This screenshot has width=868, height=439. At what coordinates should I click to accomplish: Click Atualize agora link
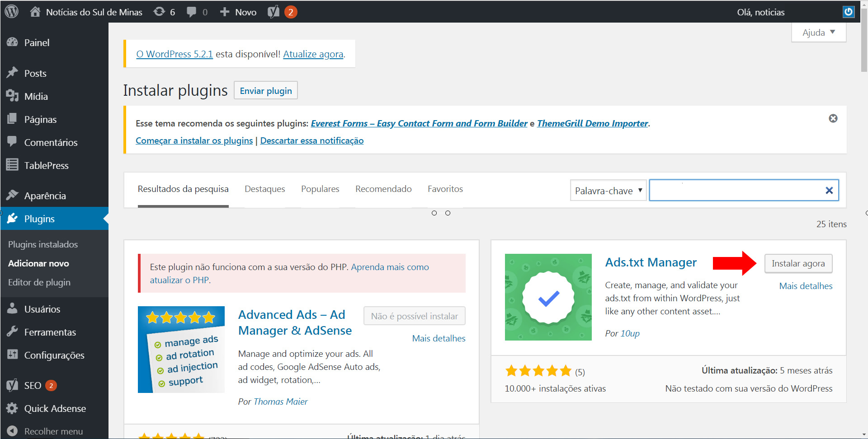(313, 54)
